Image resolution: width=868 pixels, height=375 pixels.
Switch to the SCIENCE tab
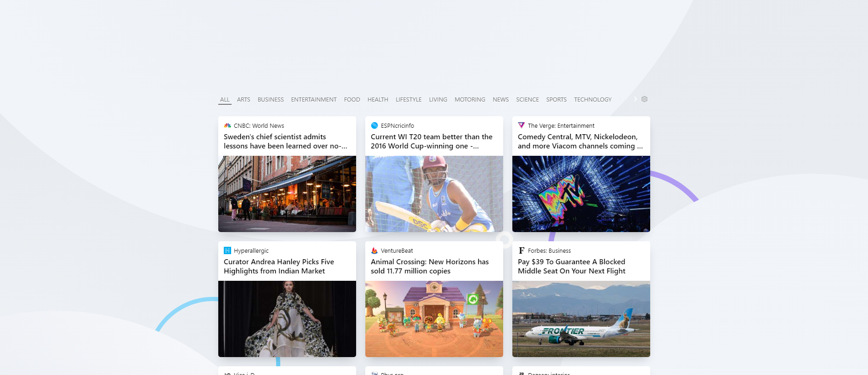528,100
